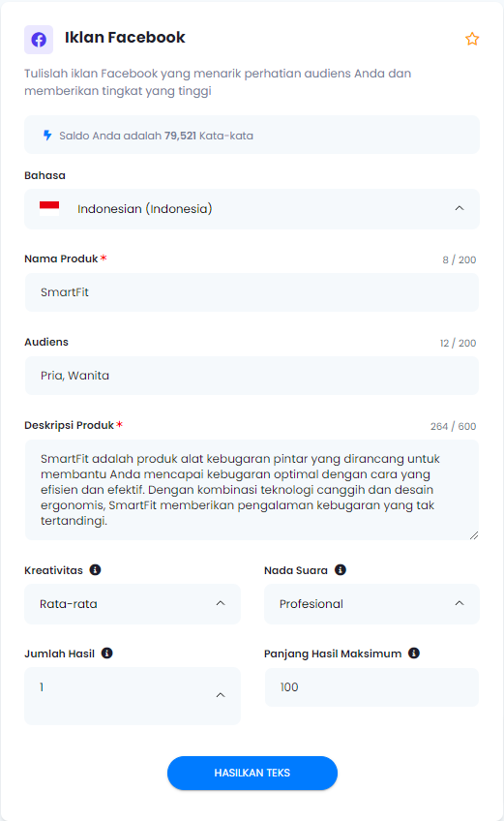Click the Panjang Hasil Maksimum field
The image size is (504, 821).
tap(371, 687)
